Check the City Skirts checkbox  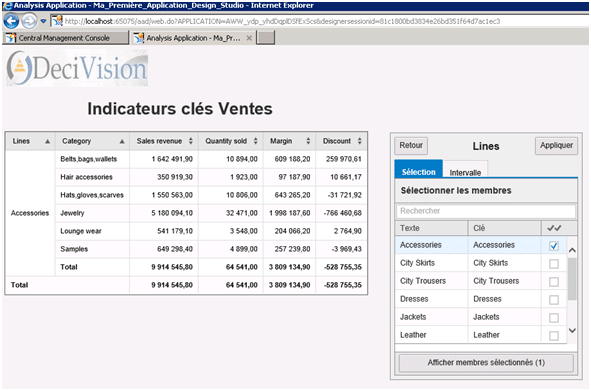pyautogui.click(x=554, y=263)
